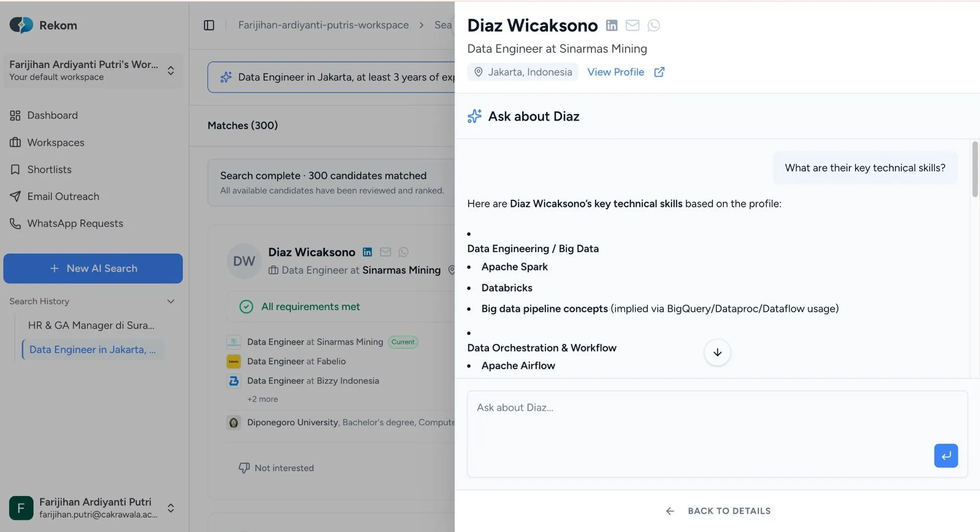Select Data Engineer in Jakarta search history
This screenshot has width=980, height=532.
coord(92,349)
